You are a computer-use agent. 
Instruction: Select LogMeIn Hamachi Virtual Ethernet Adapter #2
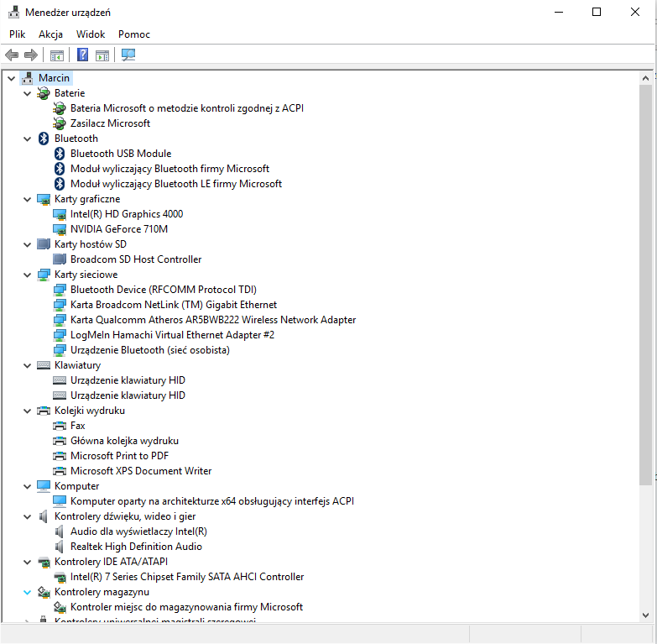[172, 335]
